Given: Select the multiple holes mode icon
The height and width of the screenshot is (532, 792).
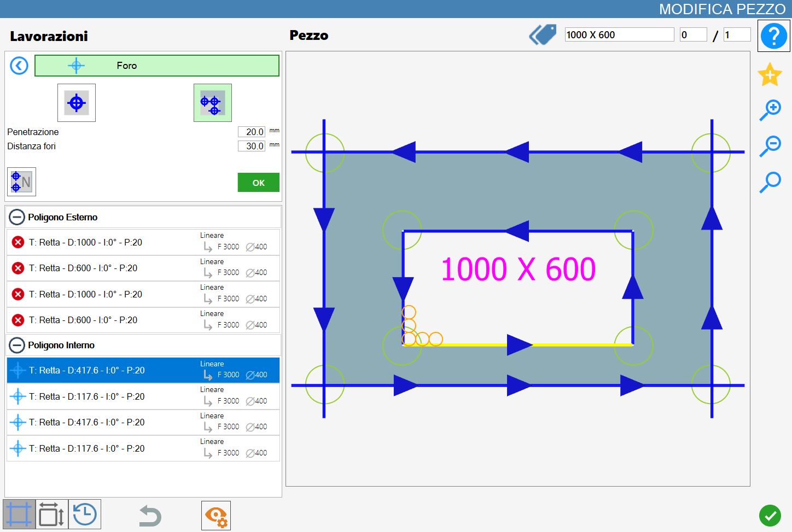Looking at the screenshot, I should click(213, 103).
